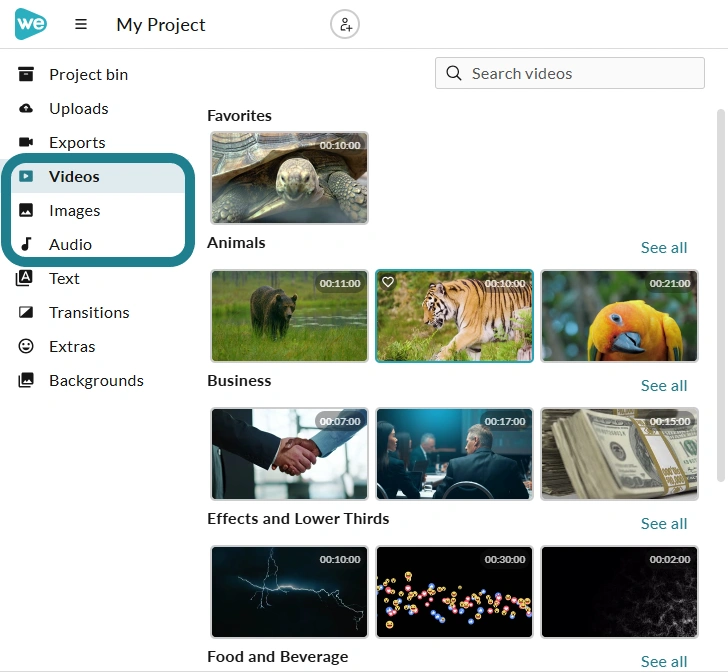This screenshot has height=672, width=728.
Task: Select the business meeting video thumbnail
Action: pos(454,454)
